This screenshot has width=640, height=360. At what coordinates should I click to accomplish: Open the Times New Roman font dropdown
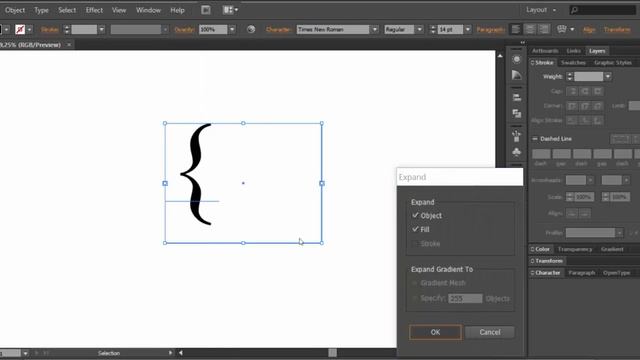(x=375, y=29)
